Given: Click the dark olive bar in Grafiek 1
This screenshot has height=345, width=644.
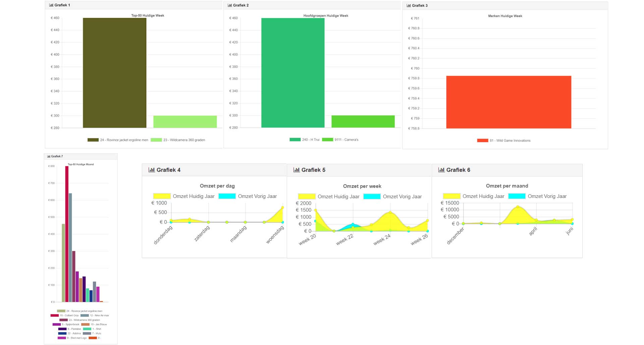Looking at the screenshot, I should [115, 73].
